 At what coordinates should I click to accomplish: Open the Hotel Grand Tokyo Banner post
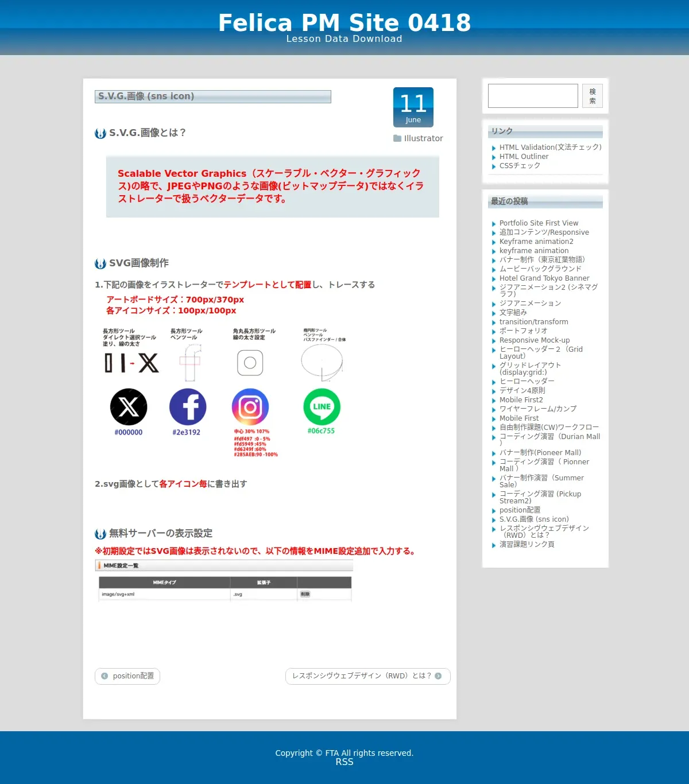click(544, 278)
